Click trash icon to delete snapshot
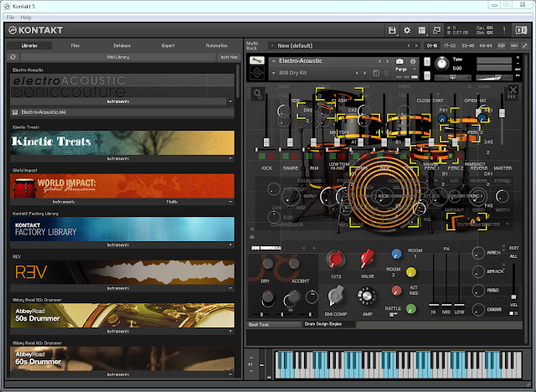 (x=386, y=73)
